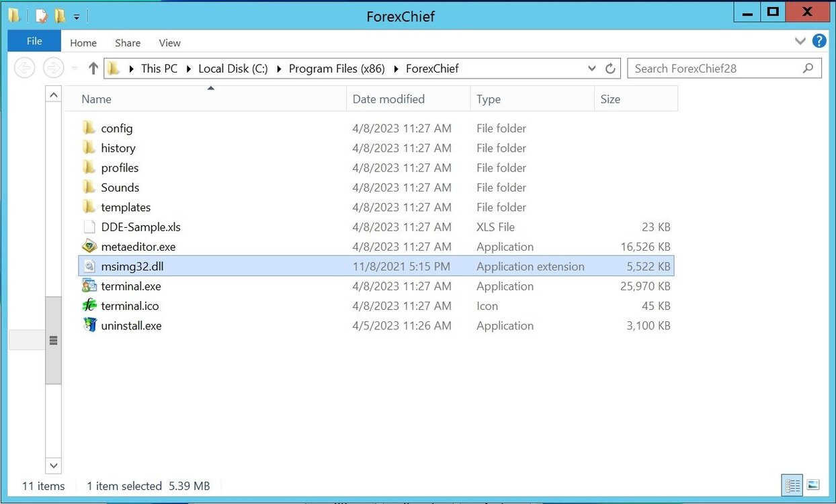Click the profiles folder icon
The width and height of the screenshot is (836, 504).
(89, 167)
